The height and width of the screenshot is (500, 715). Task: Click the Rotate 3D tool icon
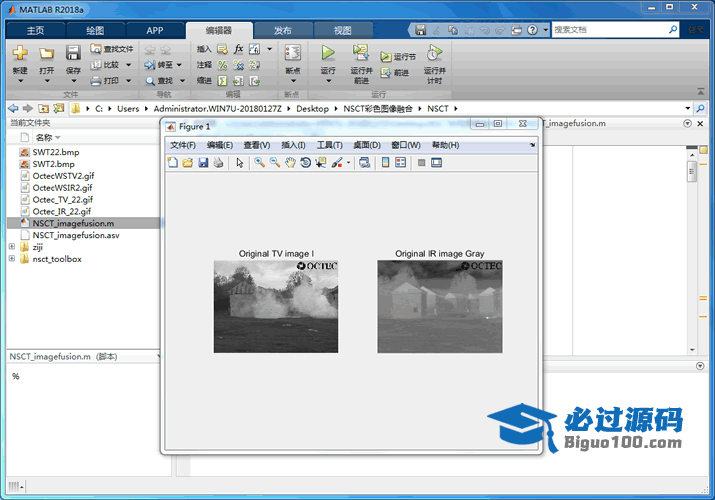(x=305, y=163)
